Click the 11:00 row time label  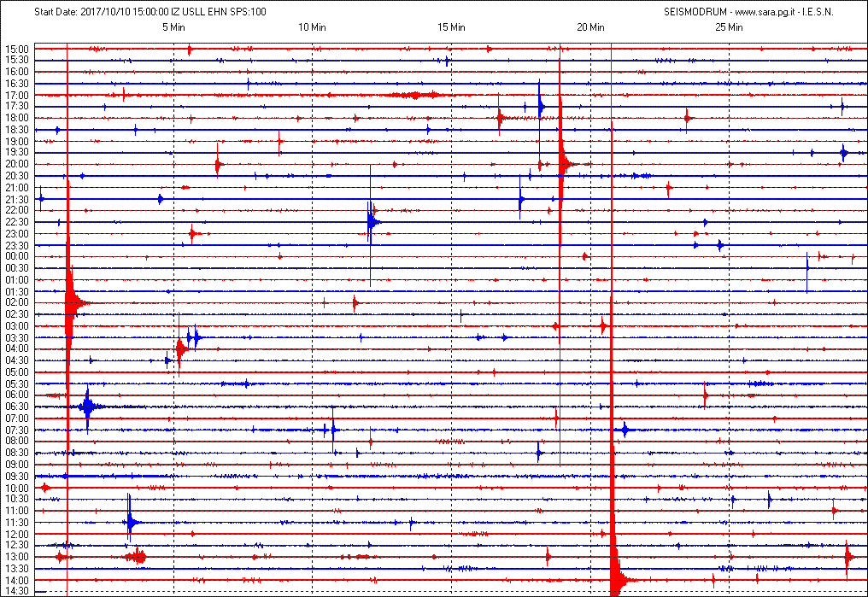17,511
